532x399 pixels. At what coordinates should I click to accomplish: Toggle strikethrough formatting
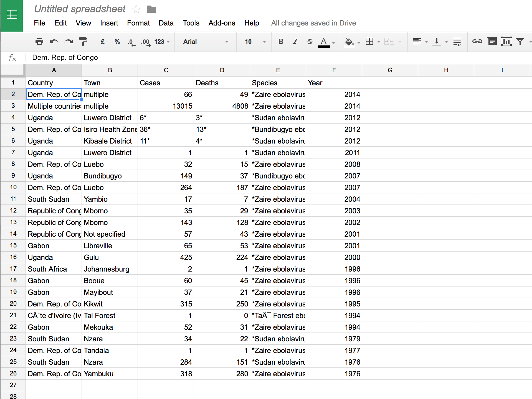tap(310, 42)
